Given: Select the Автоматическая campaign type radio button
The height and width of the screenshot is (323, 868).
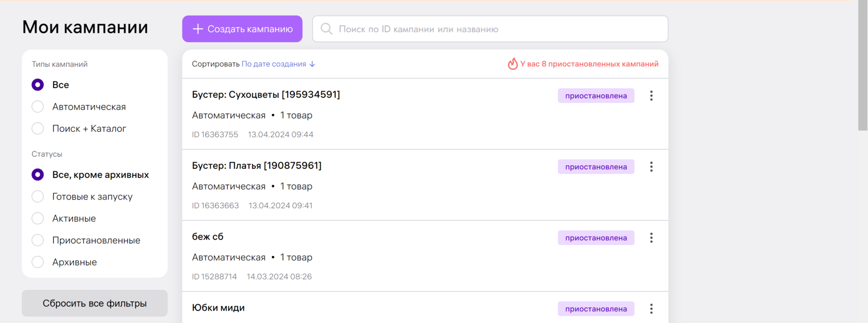Looking at the screenshot, I should 38,106.
